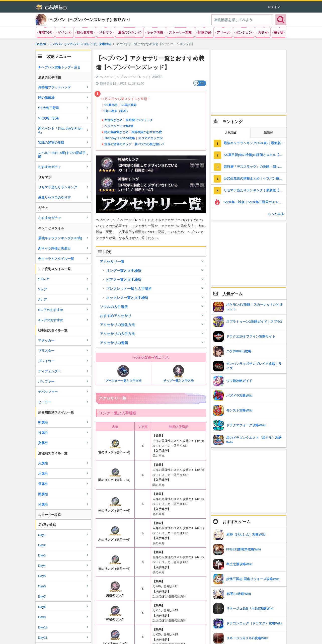Go back via ヘブバン攻略トップへ戻る

coord(59,67)
